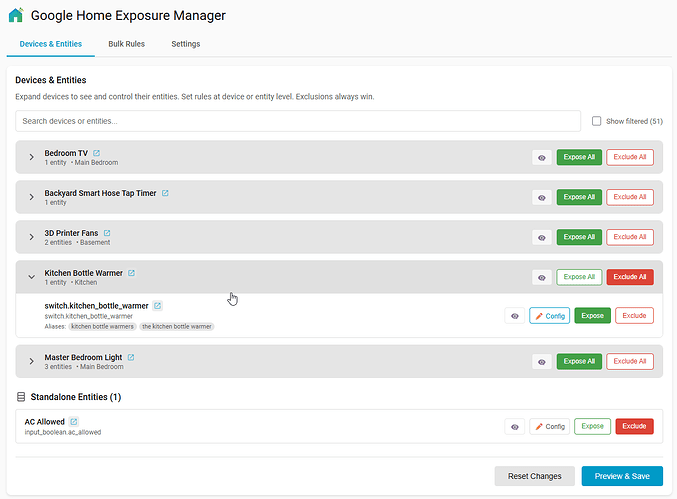The image size is (677, 499).
Task: Open link icon beside switch.kitchen_bottle_warmer entity
Action: click(158, 306)
